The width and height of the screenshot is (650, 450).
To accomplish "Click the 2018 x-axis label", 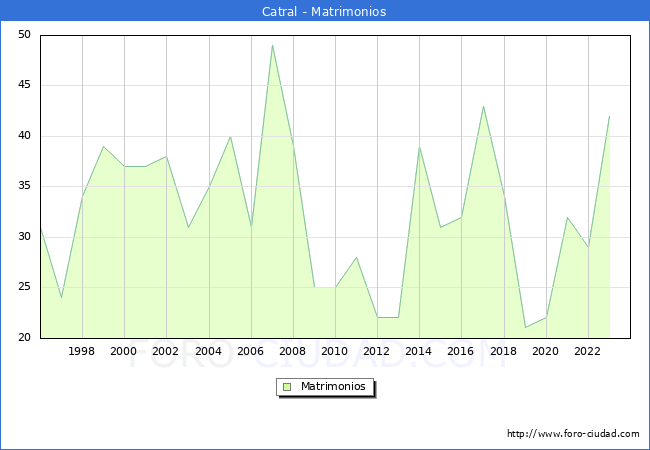I will (504, 351).
